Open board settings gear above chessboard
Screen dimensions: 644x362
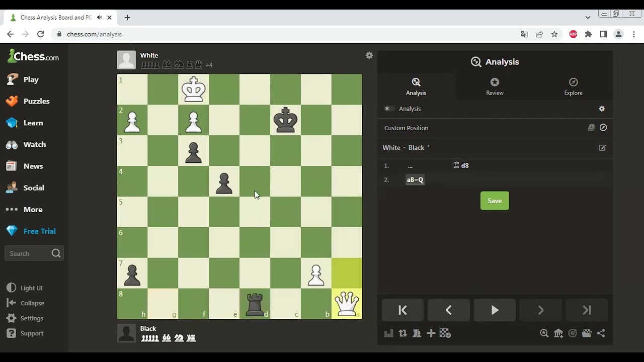point(369,55)
